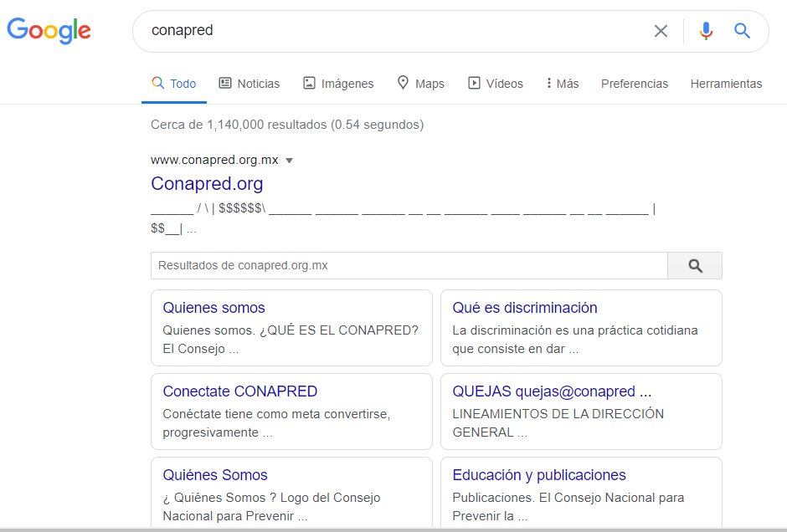Click the blue magnifier search icon
The height and width of the screenshot is (532, 787).
742,31
